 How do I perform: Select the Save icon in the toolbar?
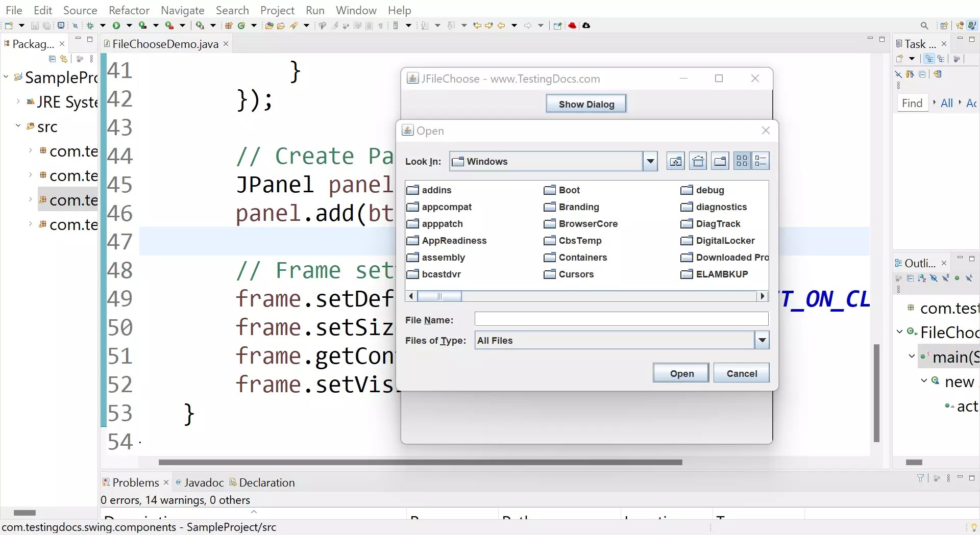35,26
